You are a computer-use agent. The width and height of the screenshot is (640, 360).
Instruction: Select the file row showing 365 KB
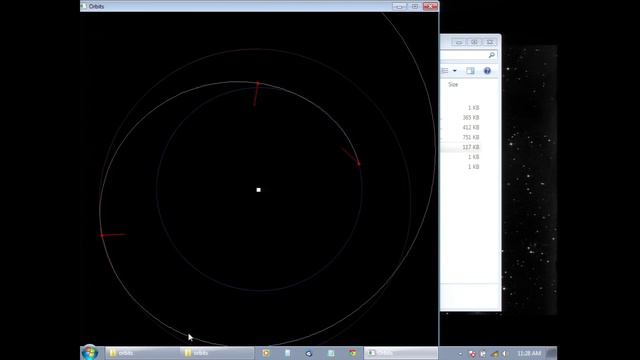tap(470, 118)
